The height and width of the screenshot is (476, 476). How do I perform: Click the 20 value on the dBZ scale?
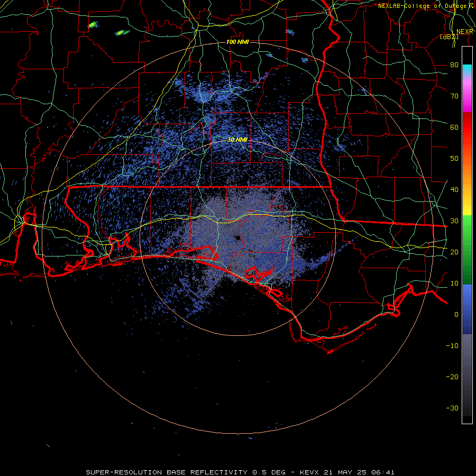[x=454, y=252]
